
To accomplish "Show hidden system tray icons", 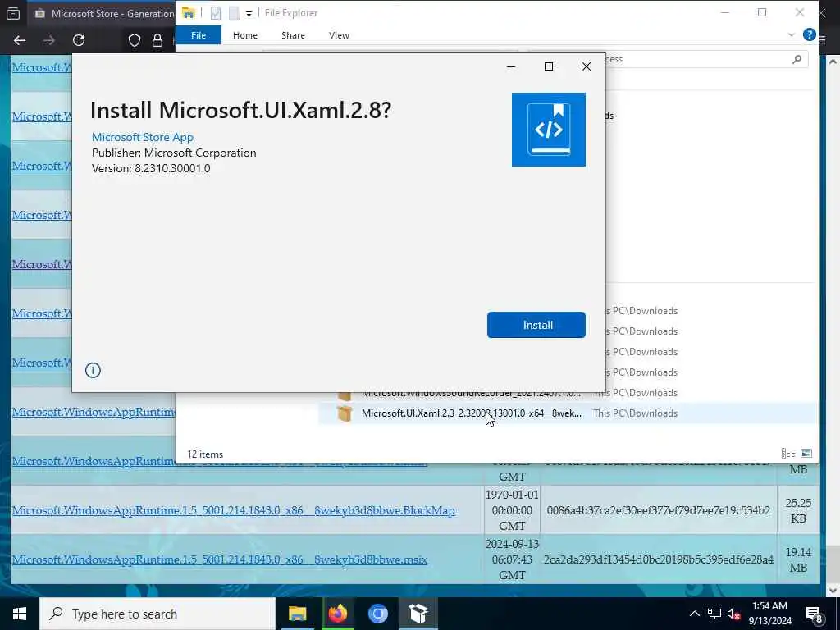I will 694,614.
